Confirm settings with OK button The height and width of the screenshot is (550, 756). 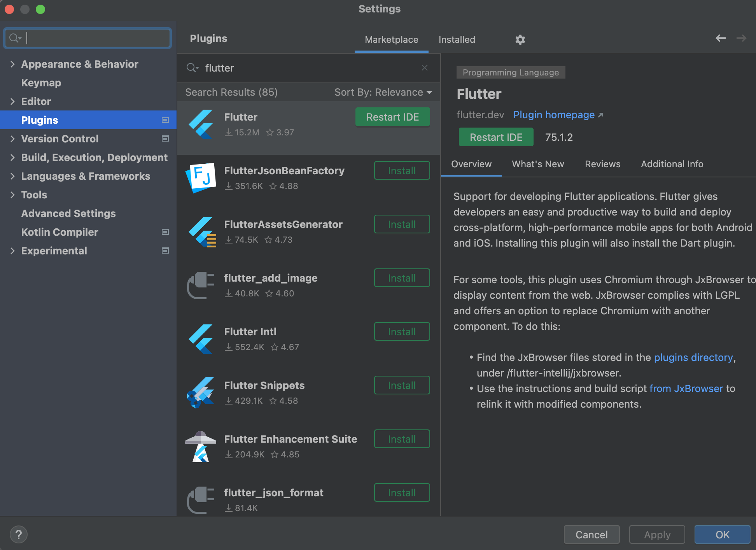click(x=723, y=535)
